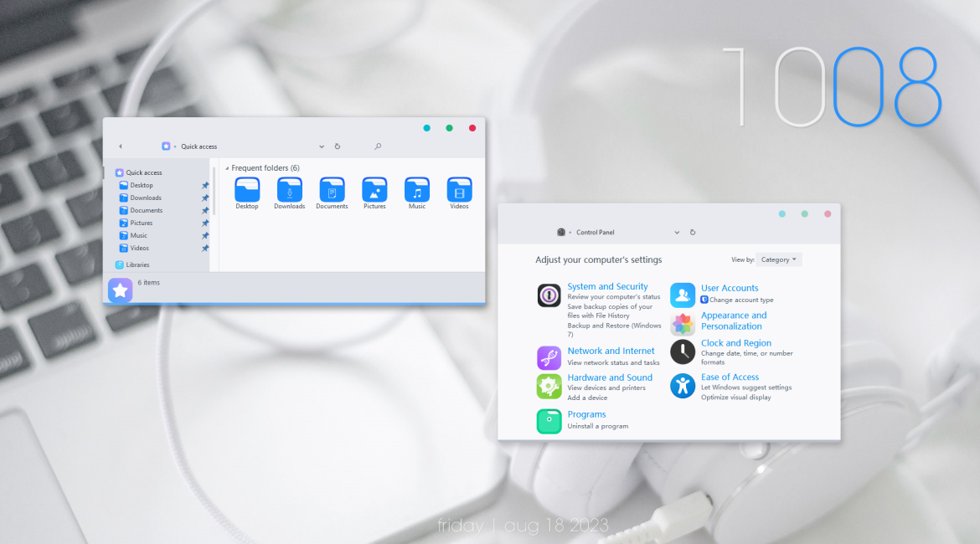
Task: Unpin Downloads from Quick access sidebar
Action: point(205,198)
